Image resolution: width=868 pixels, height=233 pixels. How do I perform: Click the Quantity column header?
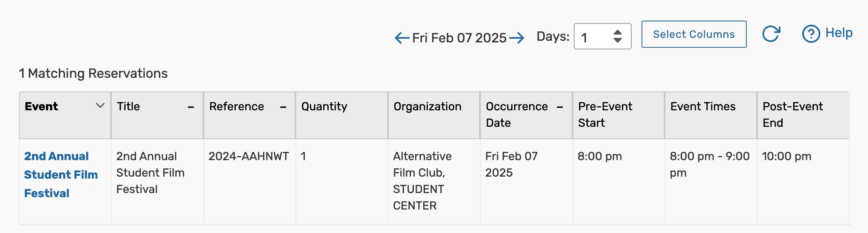click(x=324, y=107)
